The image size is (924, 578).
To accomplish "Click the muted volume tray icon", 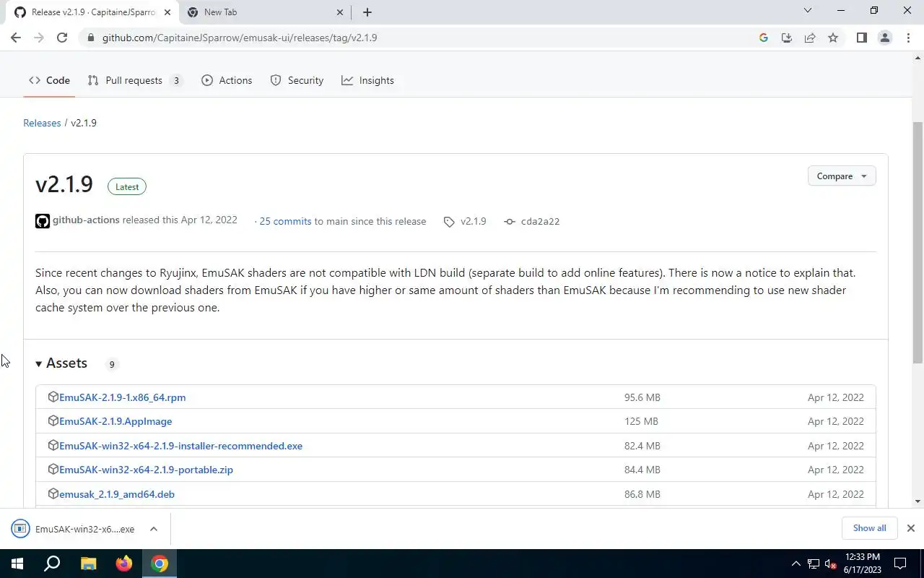I will click(x=831, y=564).
